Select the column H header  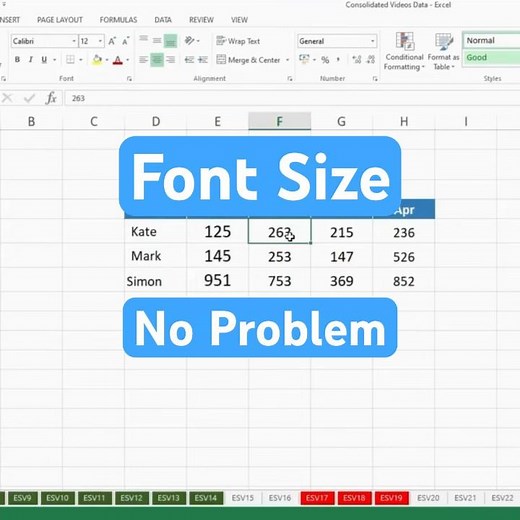pos(404,121)
